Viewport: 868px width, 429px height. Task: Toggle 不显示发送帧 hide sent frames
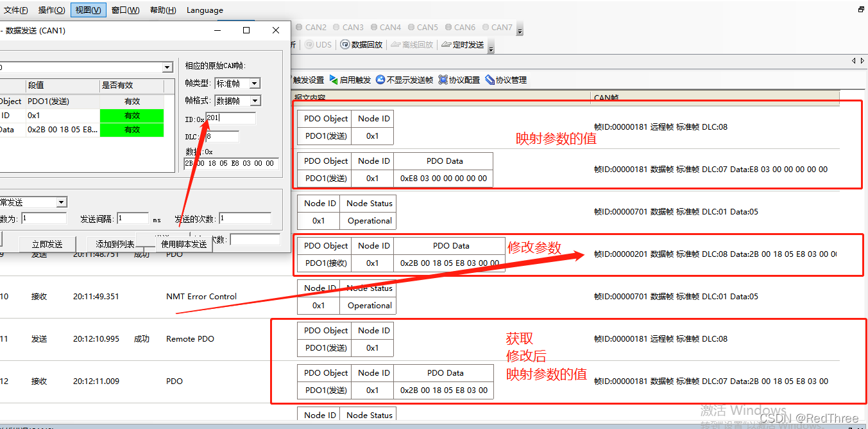[x=405, y=80]
